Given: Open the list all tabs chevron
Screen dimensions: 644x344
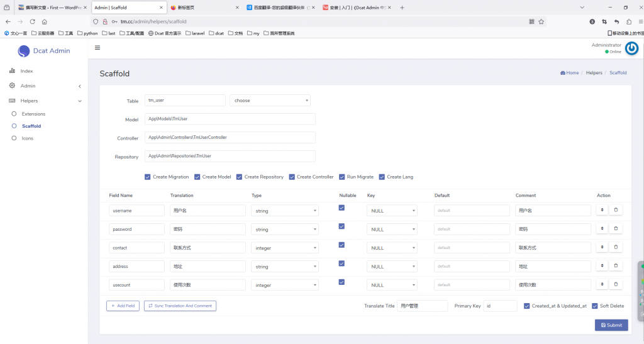Looking at the screenshot, I should pyautogui.click(x=582, y=8).
